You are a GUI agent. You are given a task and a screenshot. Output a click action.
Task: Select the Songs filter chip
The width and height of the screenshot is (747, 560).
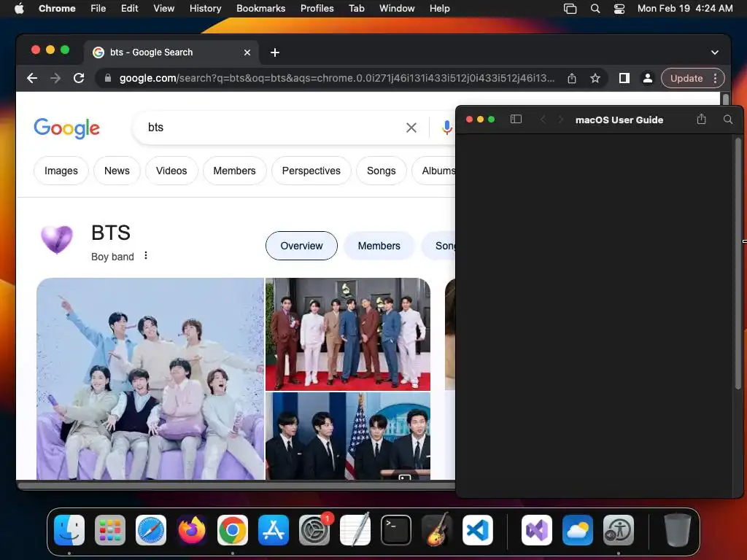tap(381, 171)
